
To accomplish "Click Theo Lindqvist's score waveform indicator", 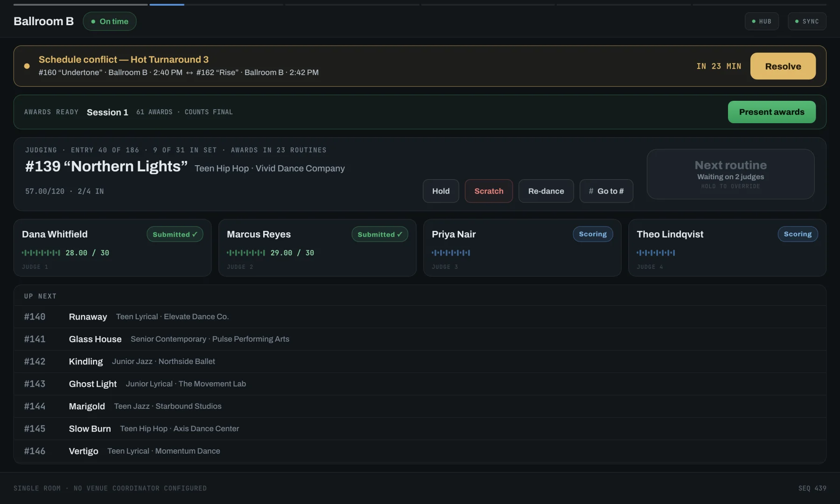I will (656, 253).
